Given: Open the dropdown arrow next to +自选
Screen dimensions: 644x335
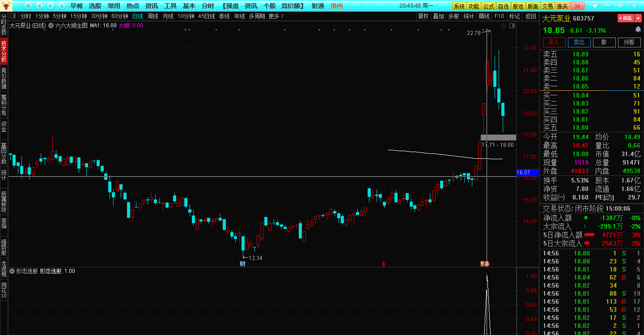Looking at the screenshot, I should (x=638, y=18).
